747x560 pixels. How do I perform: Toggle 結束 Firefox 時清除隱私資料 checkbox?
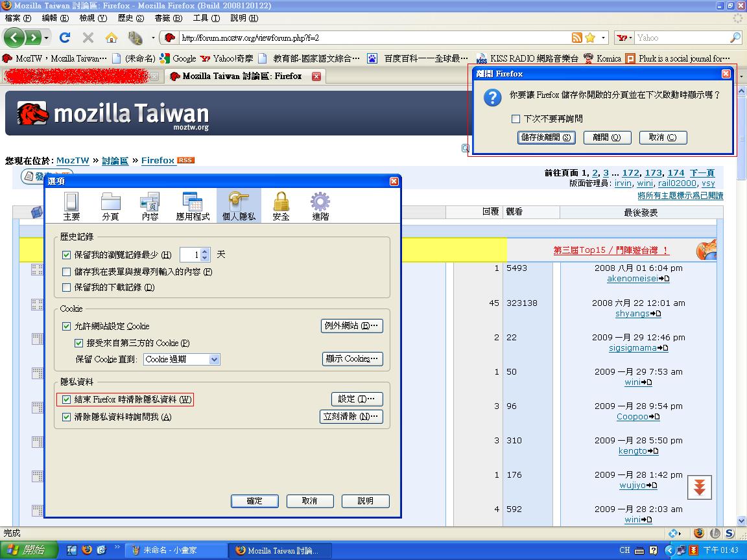click(67, 399)
